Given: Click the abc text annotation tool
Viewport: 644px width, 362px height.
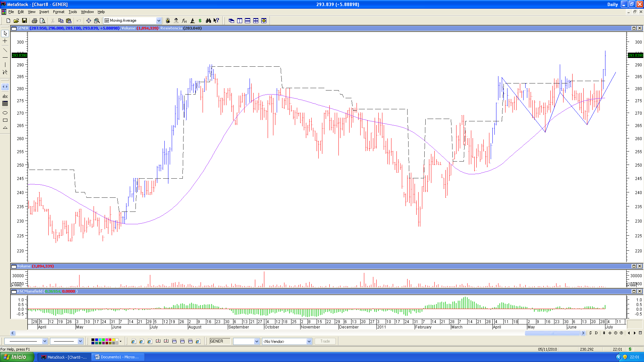Looking at the screenshot, I should pyautogui.click(x=5, y=97).
